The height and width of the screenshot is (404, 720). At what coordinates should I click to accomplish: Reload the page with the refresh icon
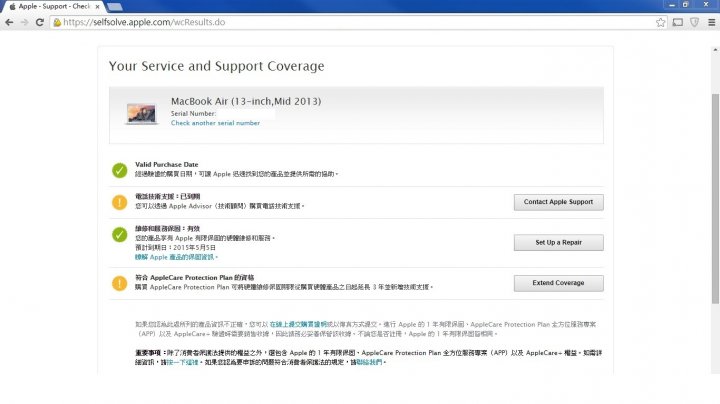[40, 22]
